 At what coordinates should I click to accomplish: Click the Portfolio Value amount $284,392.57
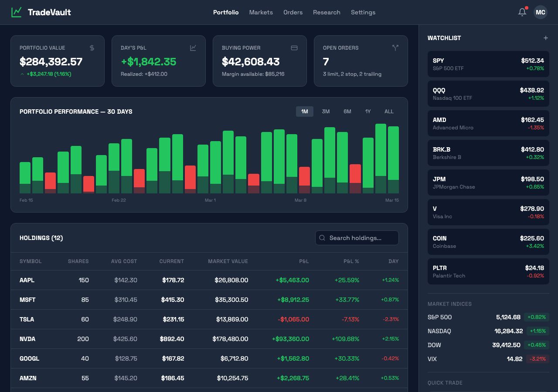point(51,62)
